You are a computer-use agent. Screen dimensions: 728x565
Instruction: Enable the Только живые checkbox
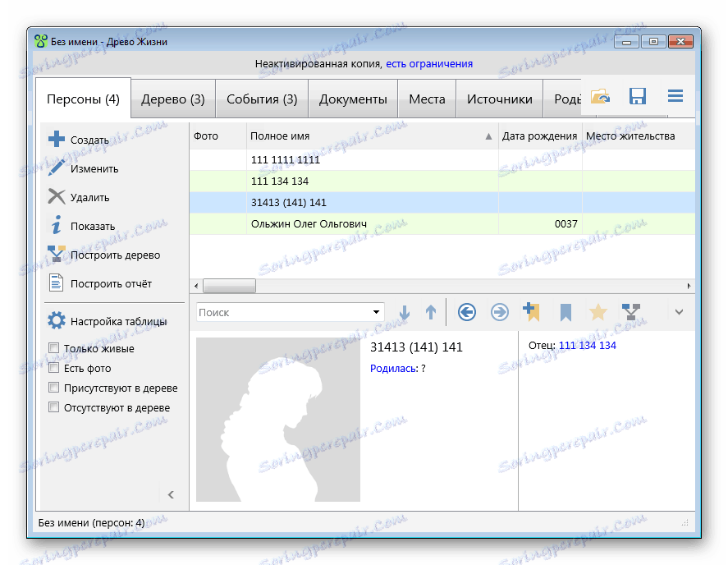tap(54, 347)
